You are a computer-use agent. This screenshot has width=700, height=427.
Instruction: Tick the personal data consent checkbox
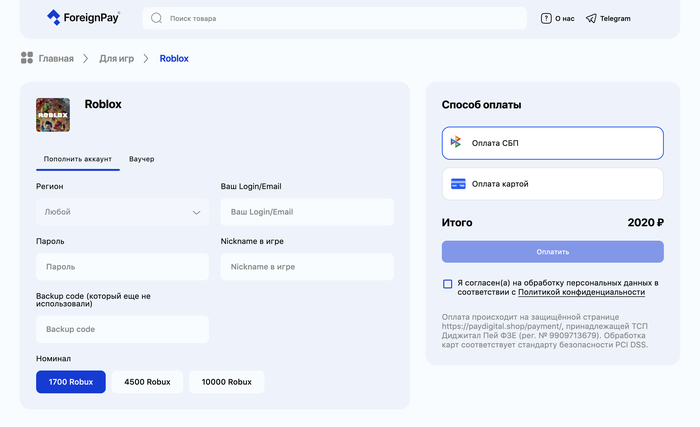(447, 284)
